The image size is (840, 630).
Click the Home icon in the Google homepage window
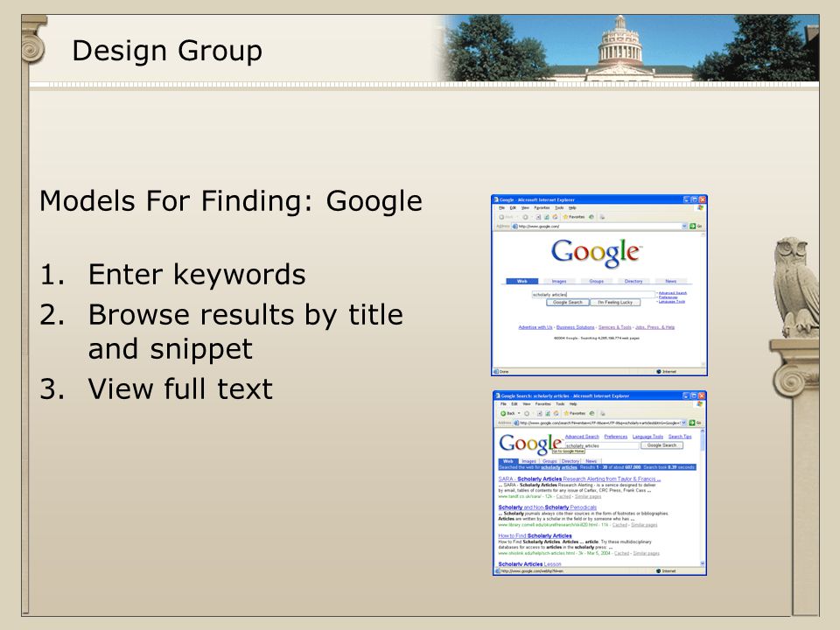click(x=555, y=217)
